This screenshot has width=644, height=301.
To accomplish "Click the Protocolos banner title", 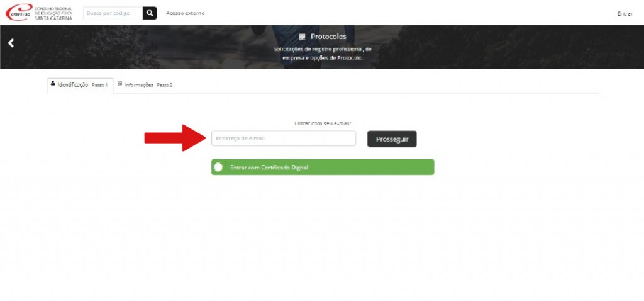I will 328,37.
